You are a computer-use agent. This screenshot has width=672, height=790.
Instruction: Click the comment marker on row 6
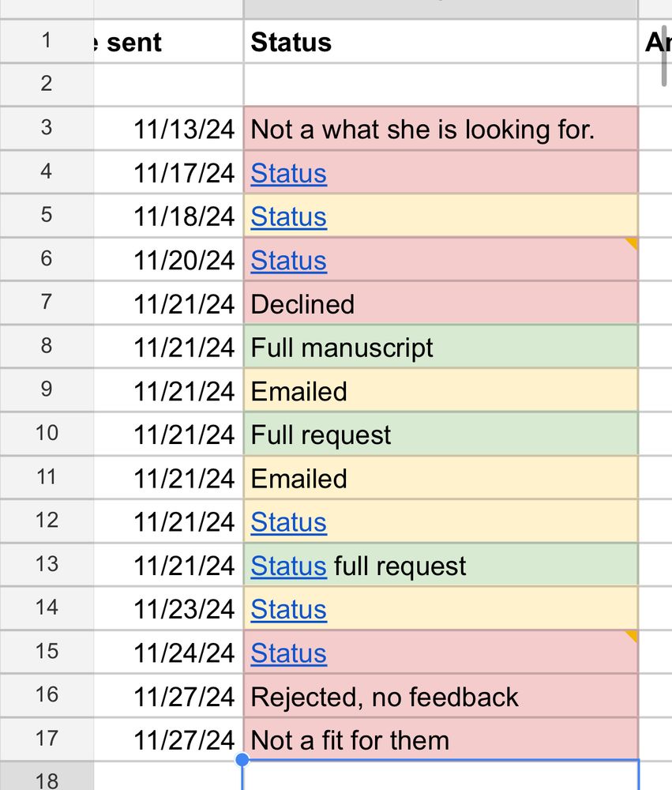click(x=633, y=243)
